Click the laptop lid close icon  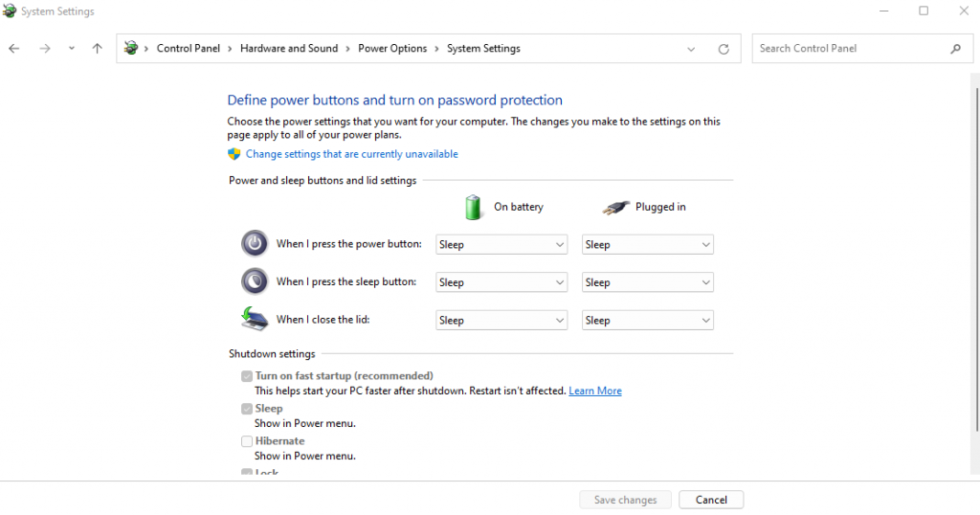[255, 319]
